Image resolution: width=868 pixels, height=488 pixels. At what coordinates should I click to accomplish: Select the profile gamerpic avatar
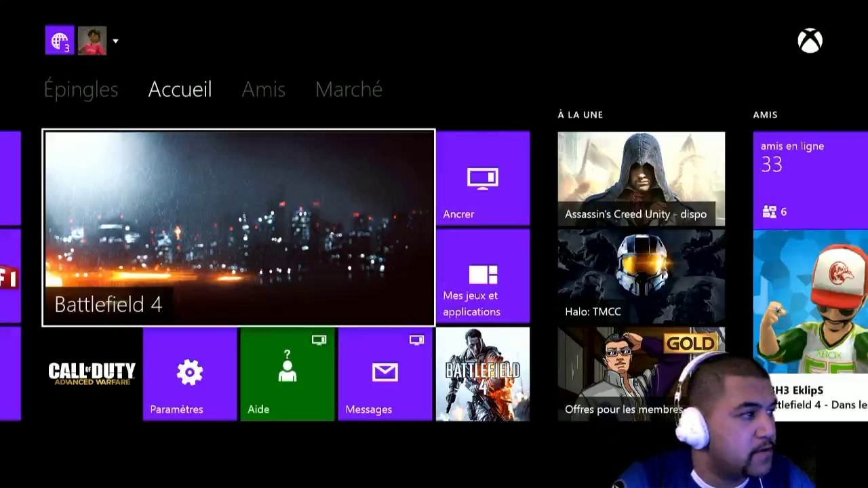point(92,41)
